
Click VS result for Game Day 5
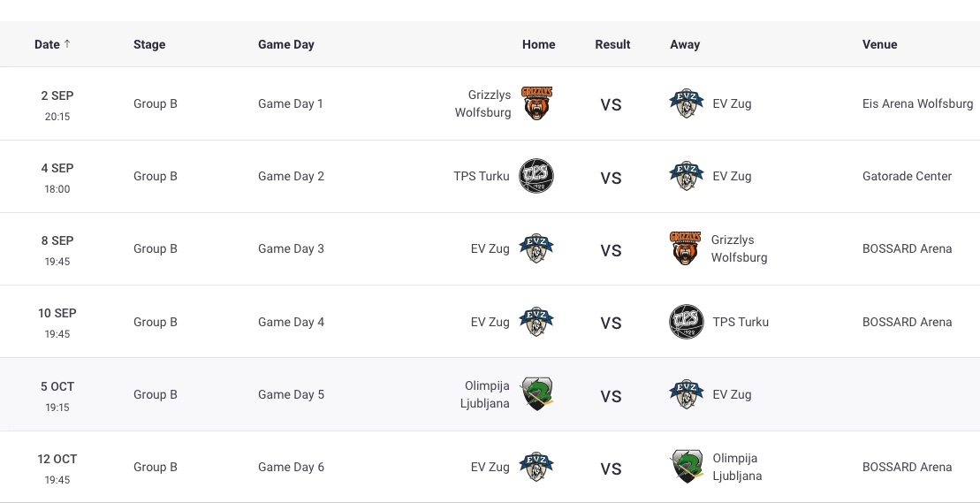[x=611, y=396]
